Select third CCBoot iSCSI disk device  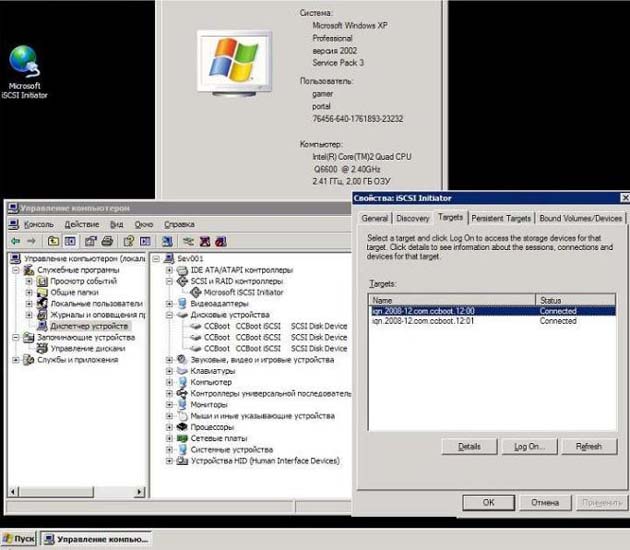click(x=276, y=348)
